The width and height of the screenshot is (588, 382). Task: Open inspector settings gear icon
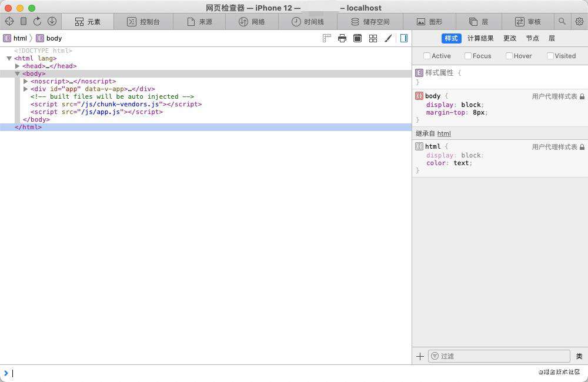coord(579,21)
